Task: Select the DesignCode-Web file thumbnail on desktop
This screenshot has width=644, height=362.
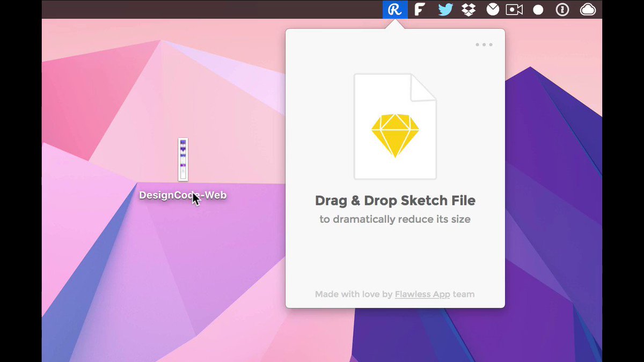Action: (183, 159)
